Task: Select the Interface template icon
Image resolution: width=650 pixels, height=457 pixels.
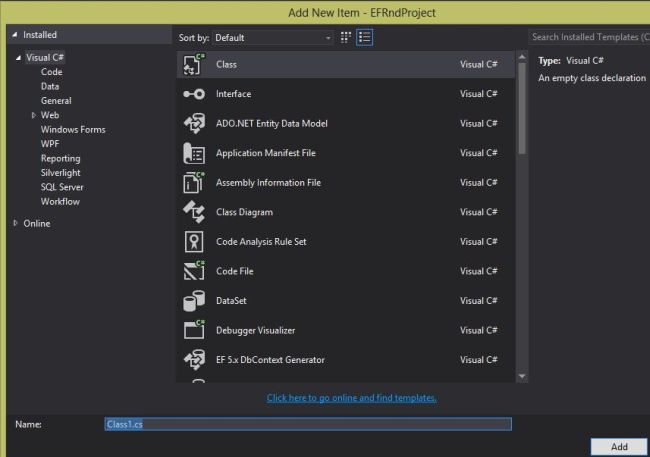Action: click(194, 94)
